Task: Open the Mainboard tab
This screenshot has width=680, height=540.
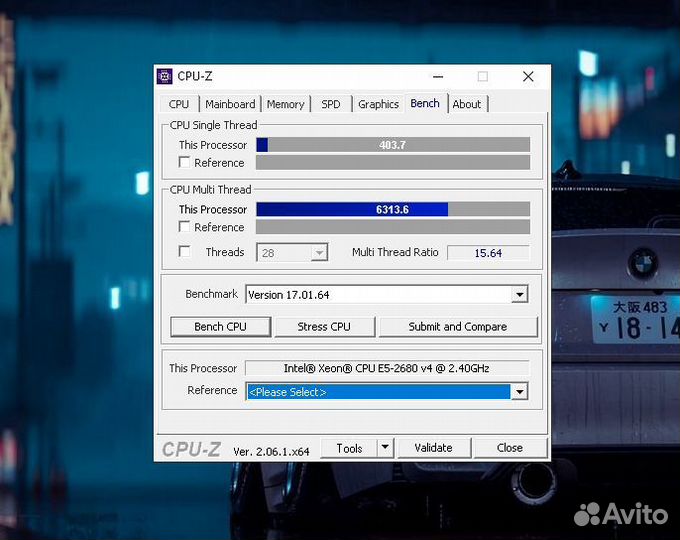Action: click(230, 104)
